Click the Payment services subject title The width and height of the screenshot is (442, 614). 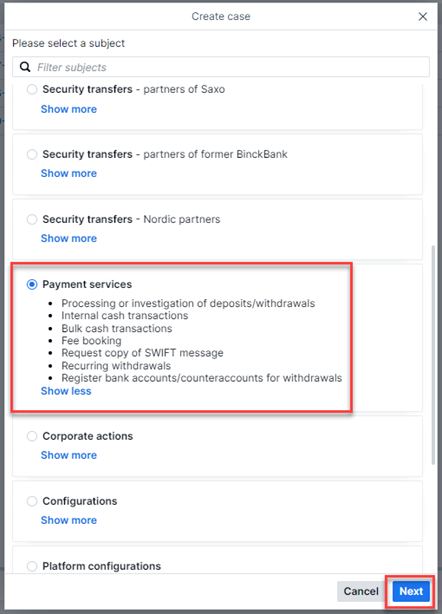[87, 284]
